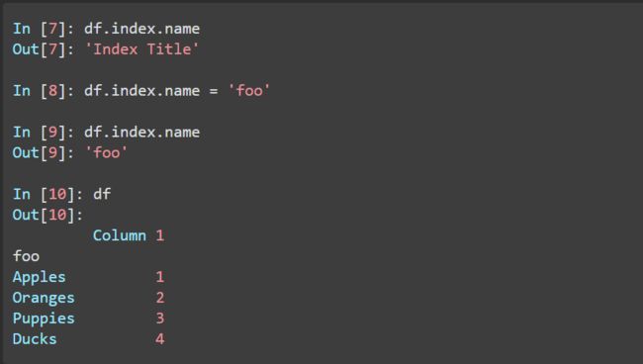This screenshot has width=643, height=364.
Task: Click the 'foo' output of Out[9]
Action: 106,152
